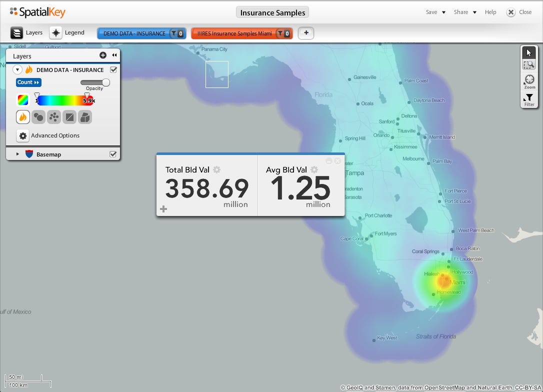Click the SpatialKey logo
This screenshot has height=392, width=543.
pos(37,12)
